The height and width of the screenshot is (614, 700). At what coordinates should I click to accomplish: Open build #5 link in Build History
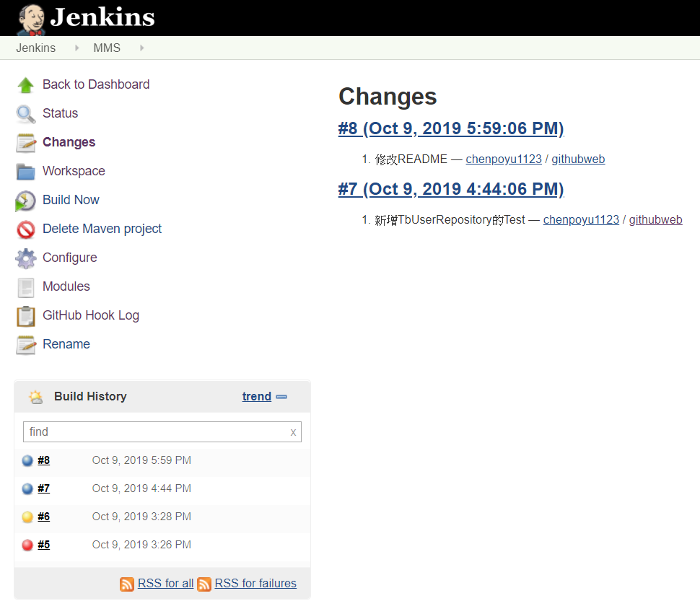click(x=44, y=545)
